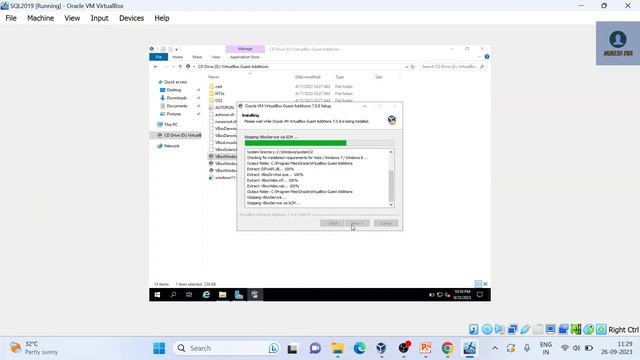The height and width of the screenshot is (360, 640).
Task: Switch Explorer to details view button
Action: pos(478,284)
